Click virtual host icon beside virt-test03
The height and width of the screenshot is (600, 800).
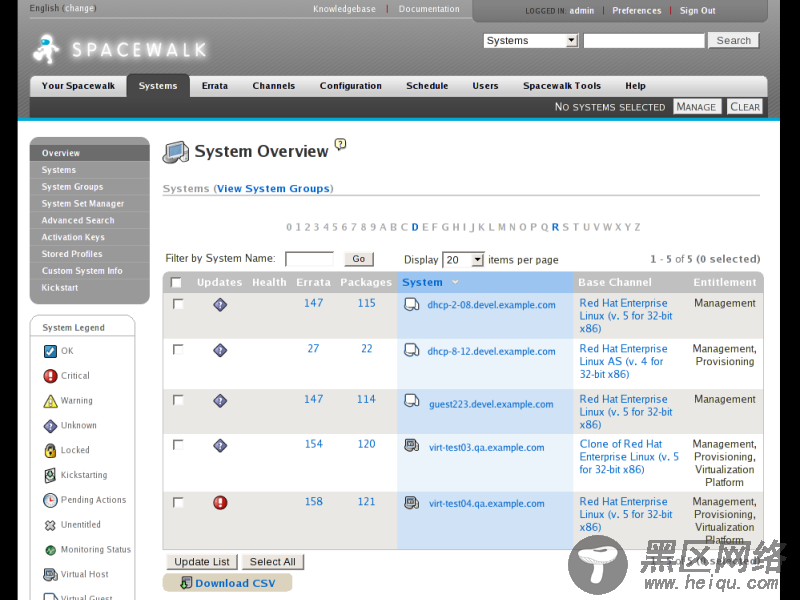(412, 445)
